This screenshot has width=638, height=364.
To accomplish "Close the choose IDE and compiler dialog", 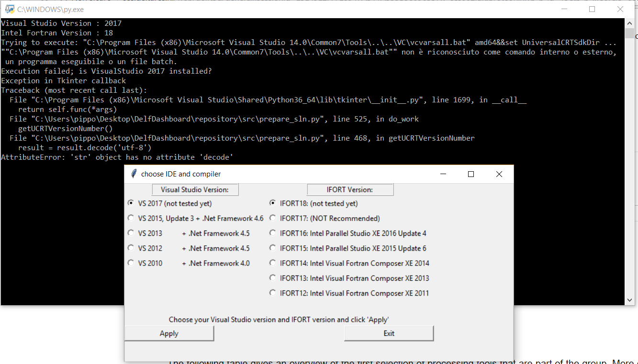I will [x=499, y=174].
